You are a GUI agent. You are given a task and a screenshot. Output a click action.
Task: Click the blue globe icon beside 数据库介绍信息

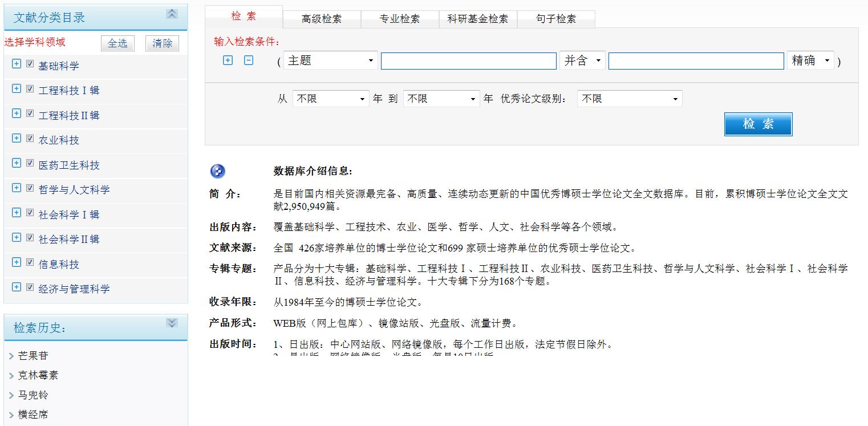pyautogui.click(x=218, y=171)
